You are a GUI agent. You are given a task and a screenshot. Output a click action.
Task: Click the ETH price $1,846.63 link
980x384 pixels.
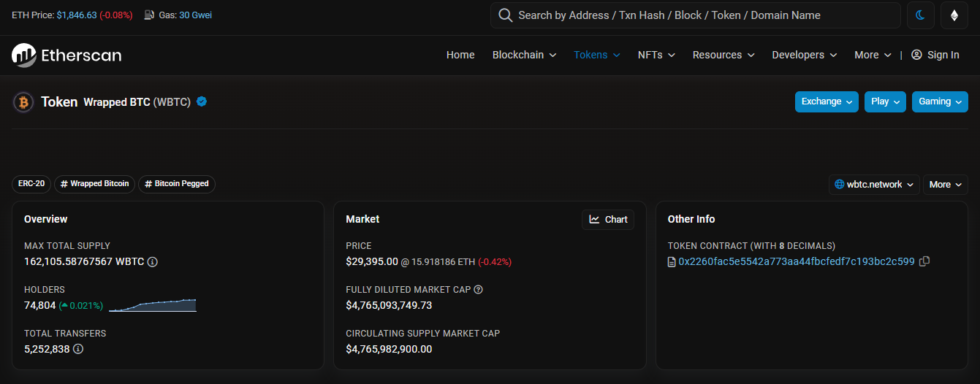click(x=77, y=15)
